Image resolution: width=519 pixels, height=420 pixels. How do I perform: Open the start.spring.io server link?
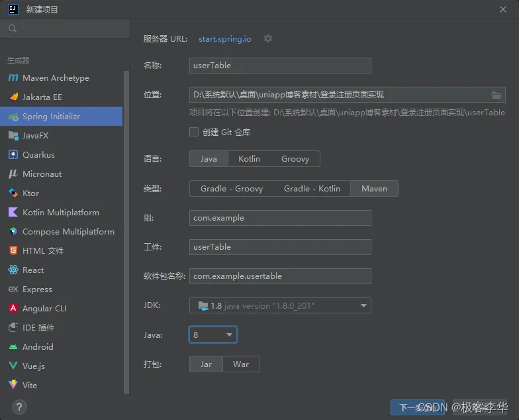click(x=225, y=39)
